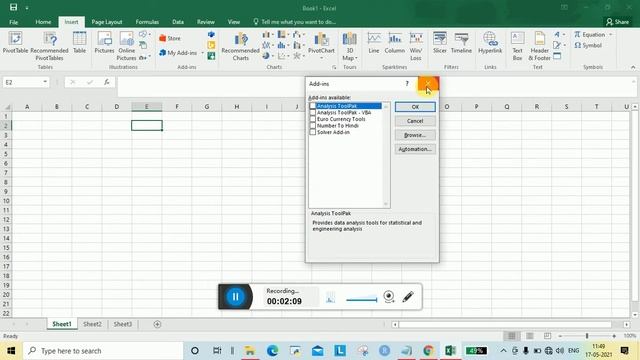Open Excel from the Windows taskbar
Image resolution: width=640 pixels, height=360 pixels.
point(450,351)
